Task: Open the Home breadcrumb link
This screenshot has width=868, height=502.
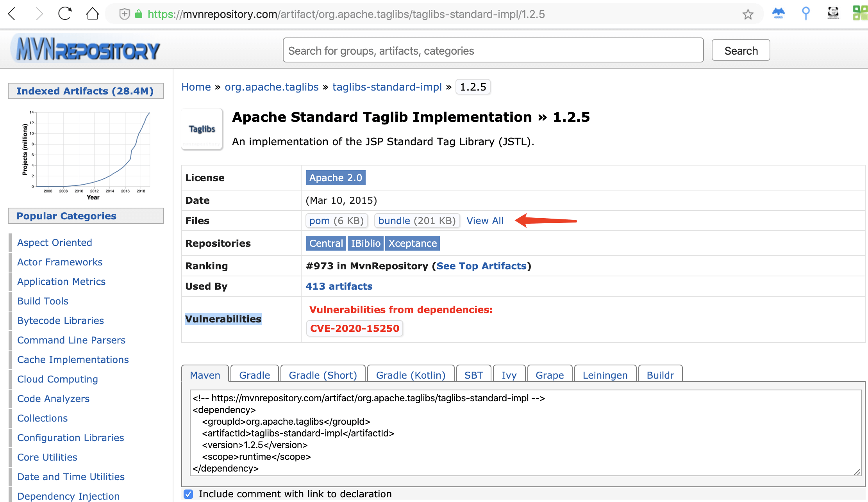Action: coord(196,87)
